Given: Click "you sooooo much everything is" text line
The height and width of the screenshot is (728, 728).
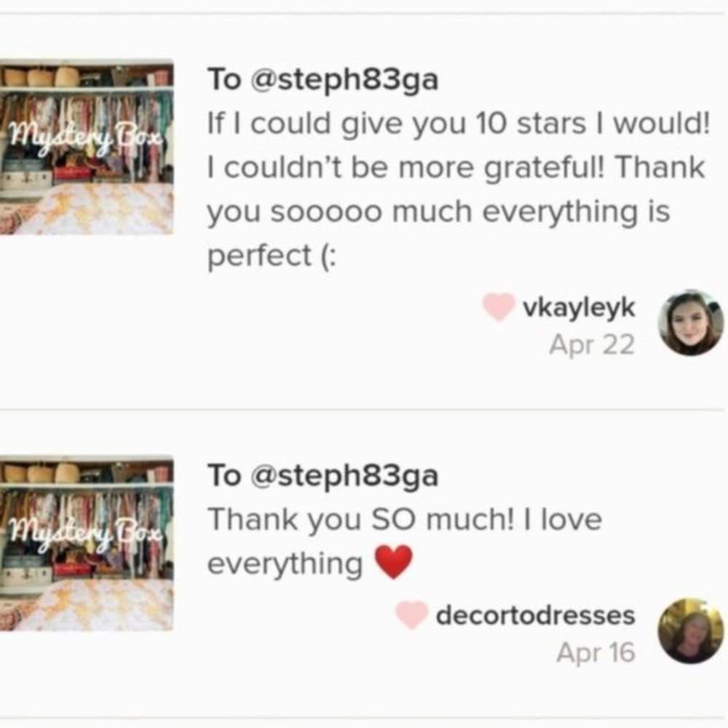Looking at the screenshot, I should tap(439, 213).
